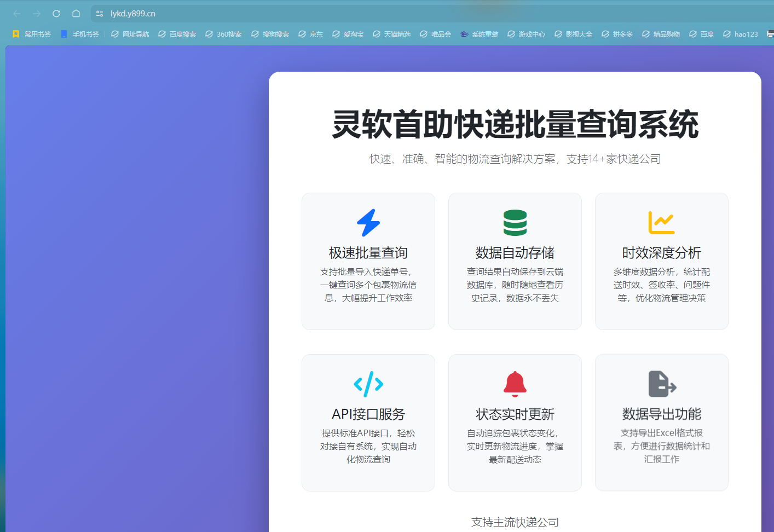This screenshot has width=774, height=532.
Task: Click the red notification bell icon
Action: 515,384
